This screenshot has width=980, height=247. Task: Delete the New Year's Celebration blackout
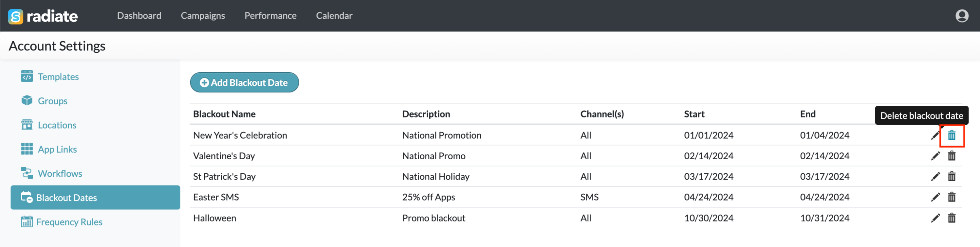coord(952,135)
